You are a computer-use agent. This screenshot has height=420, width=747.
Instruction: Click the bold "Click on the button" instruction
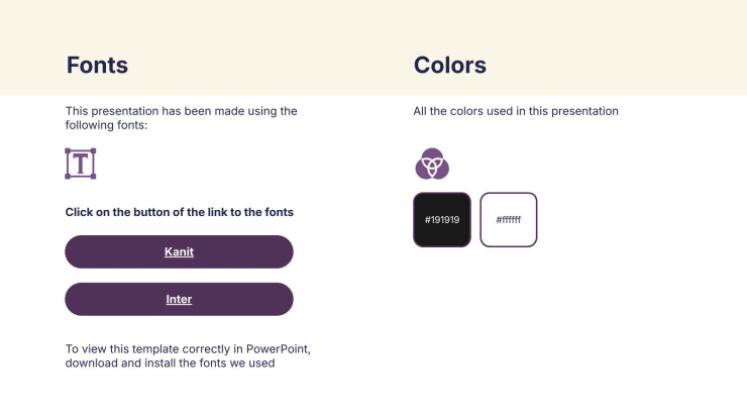(x=130, y=212)
